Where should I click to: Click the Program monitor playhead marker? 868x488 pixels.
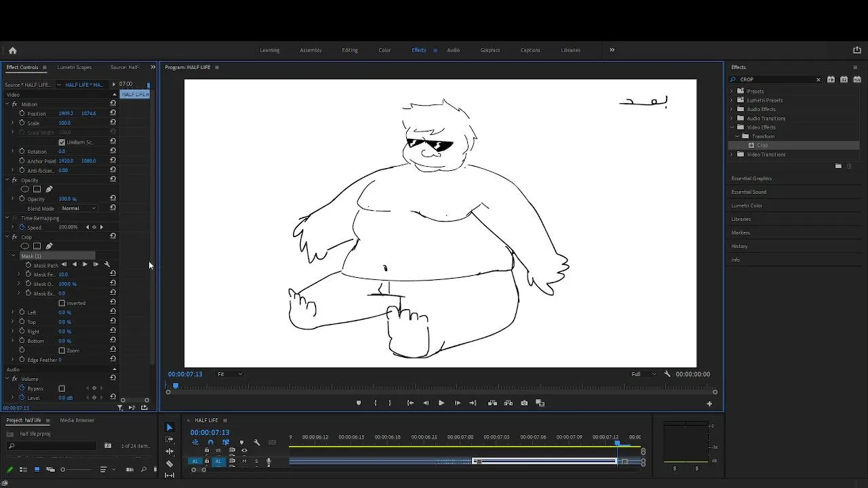[x=176, y=386]
